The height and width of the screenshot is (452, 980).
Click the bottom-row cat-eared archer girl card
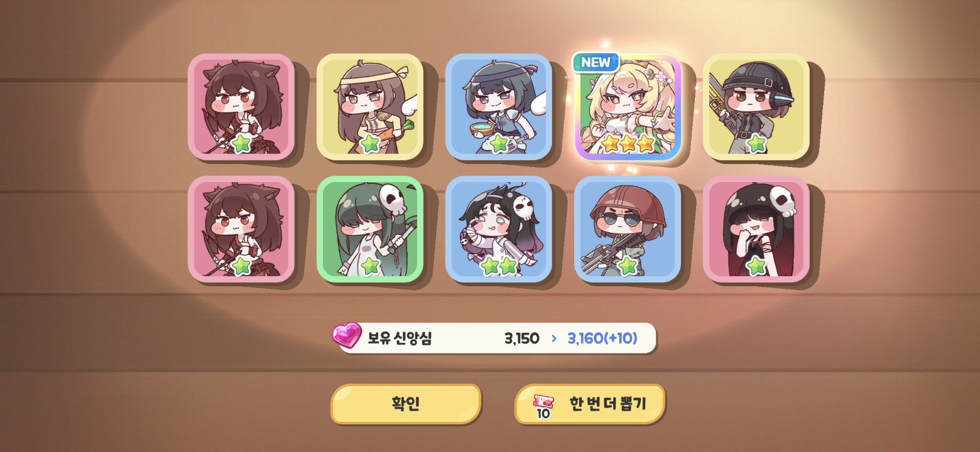tap(241, 229)
